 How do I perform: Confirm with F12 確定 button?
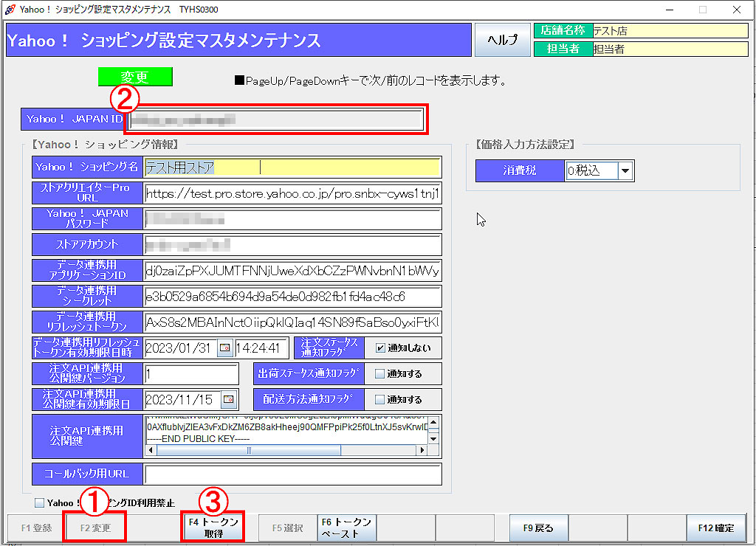tap(715, 528)
